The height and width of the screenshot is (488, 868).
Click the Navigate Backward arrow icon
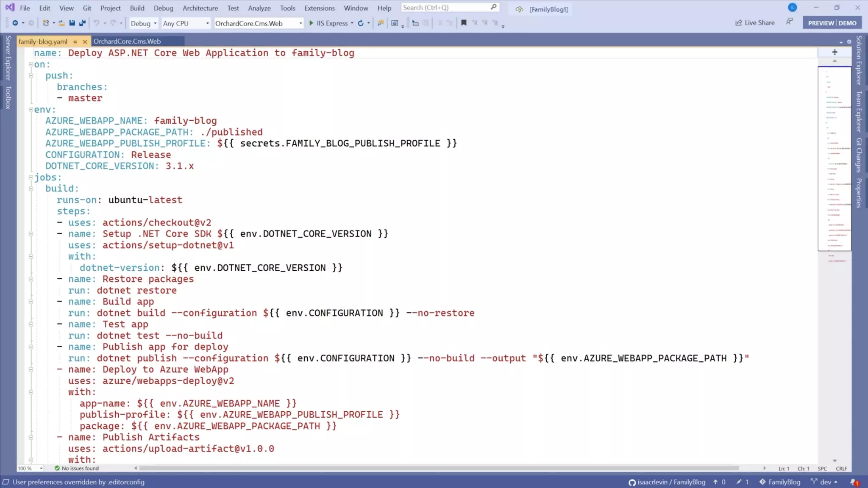(x=15, y=23)
